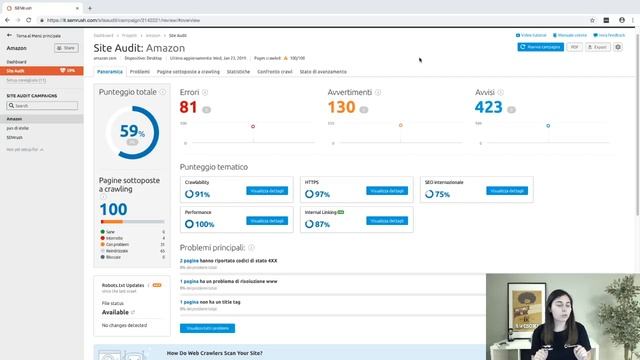640x360 pixels.
Task: Select Amazon campaign in sidebar list
Action: (42, 119)
